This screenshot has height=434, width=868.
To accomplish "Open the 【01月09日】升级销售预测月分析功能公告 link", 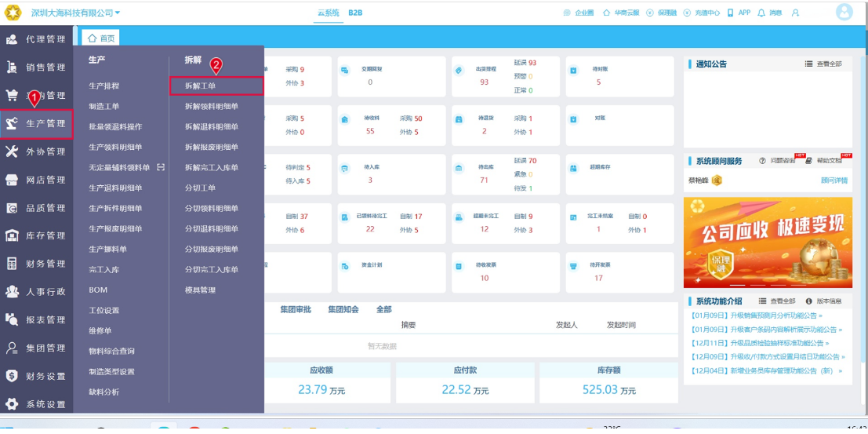I will (x=756, y=315).
